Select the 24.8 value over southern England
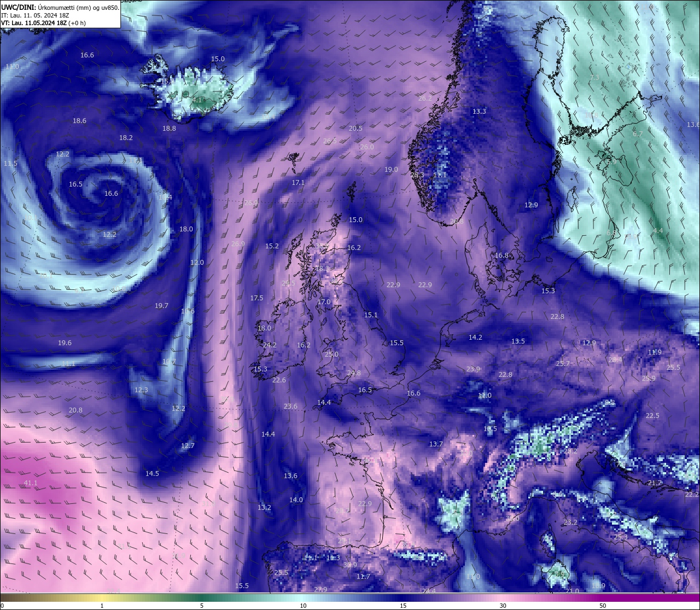Viewport: 700px width, 610px height. pyautogui.click(x=354, y=373)
